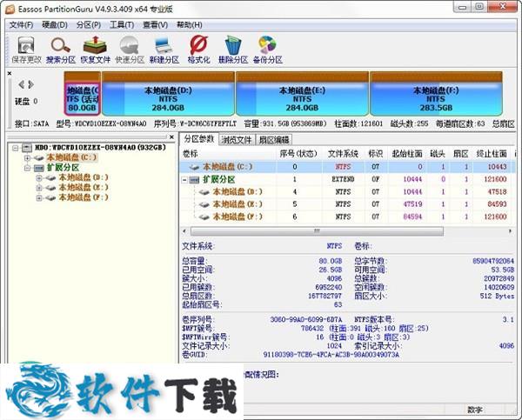Click the table's horizontal scrollbar thumb

point(317,231)
